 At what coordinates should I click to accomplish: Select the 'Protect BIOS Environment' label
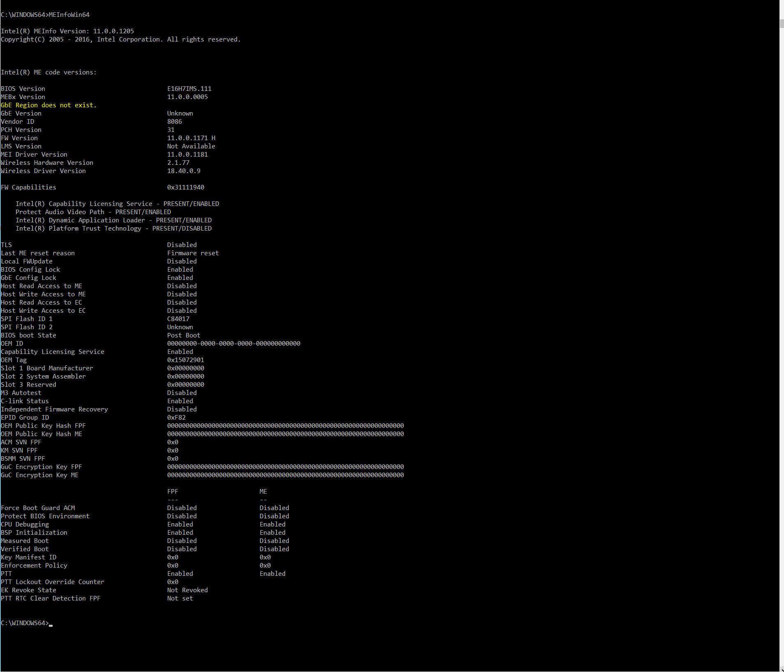[45, 516]
